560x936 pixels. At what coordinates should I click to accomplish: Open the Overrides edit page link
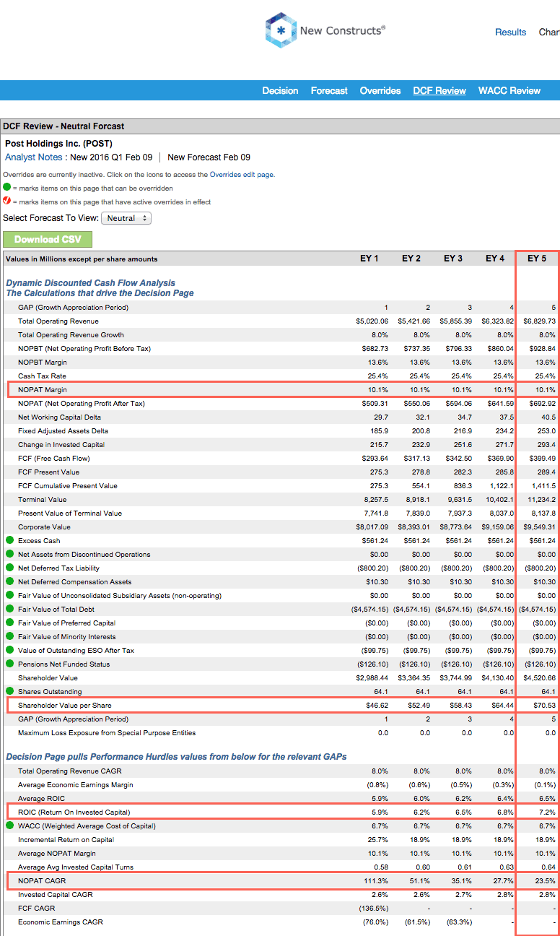click(242, 174)
